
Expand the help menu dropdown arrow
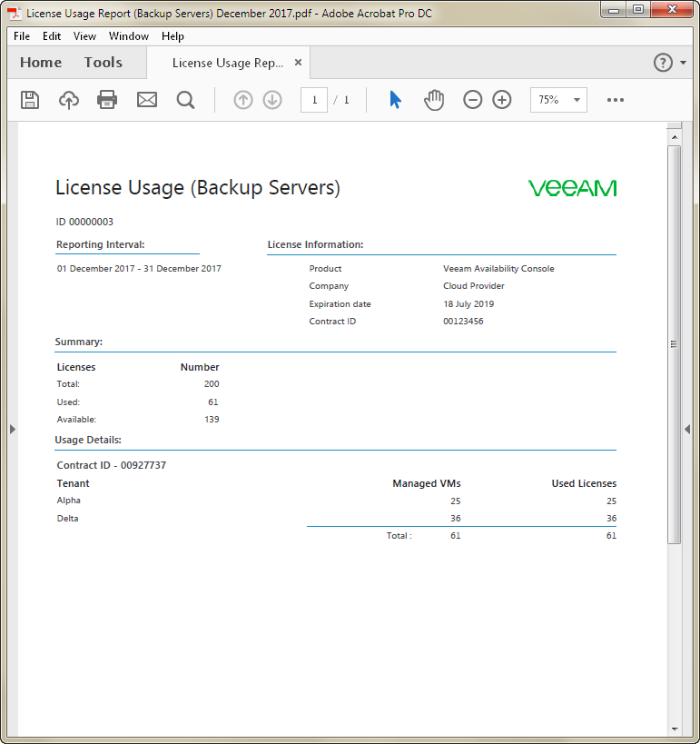click(683, 62)
